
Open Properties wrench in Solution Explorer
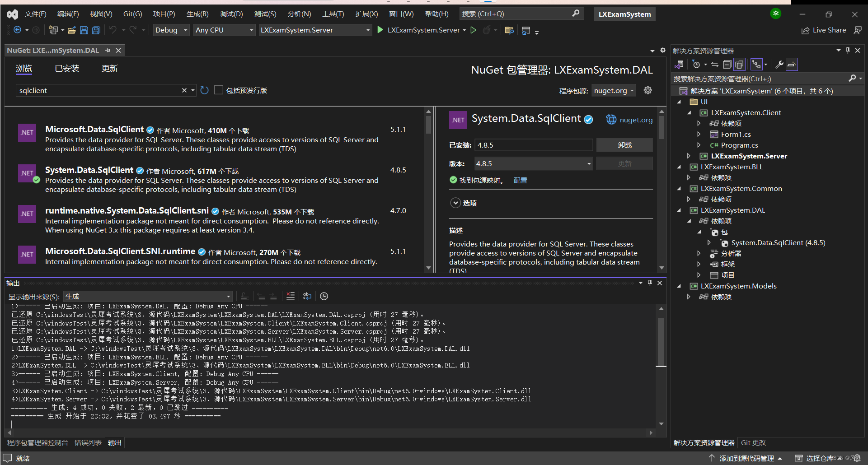pyautogui.click(x=779, y=65)
